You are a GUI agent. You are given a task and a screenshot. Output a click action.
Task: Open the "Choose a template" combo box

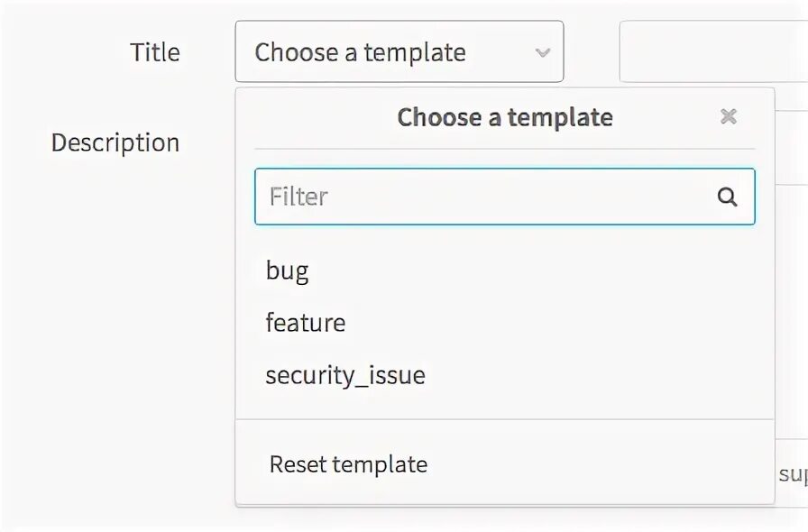pos(399,51)
